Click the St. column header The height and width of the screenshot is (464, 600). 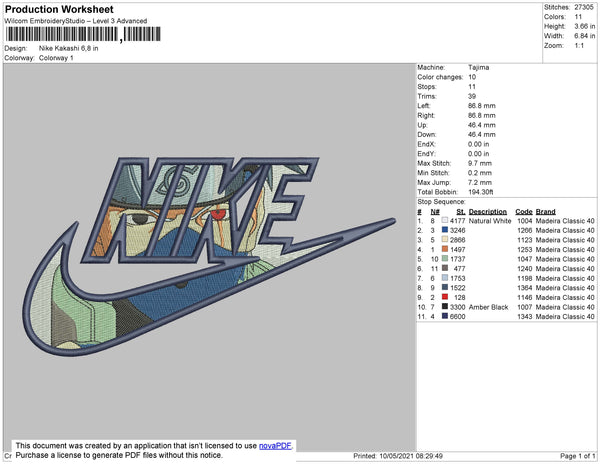461,212
